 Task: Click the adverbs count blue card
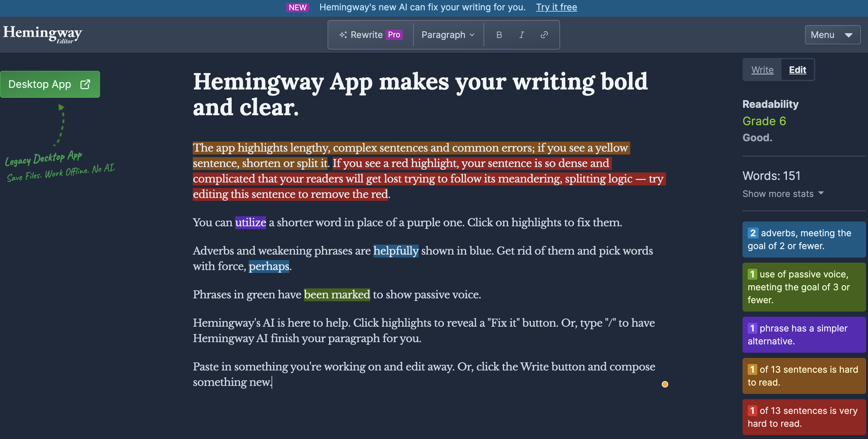pyautogui.click(x=804, y=239)
